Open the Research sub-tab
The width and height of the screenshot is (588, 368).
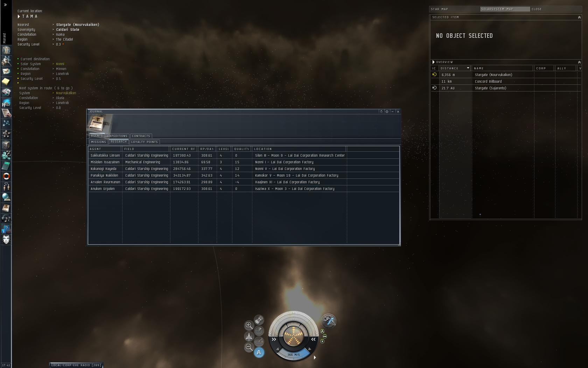(119, 142)
